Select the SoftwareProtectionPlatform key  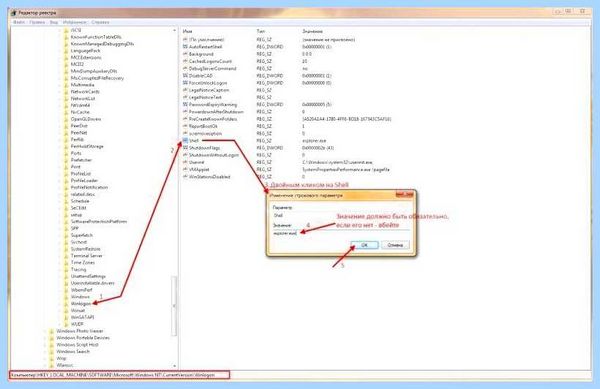[x=99, y=221]
